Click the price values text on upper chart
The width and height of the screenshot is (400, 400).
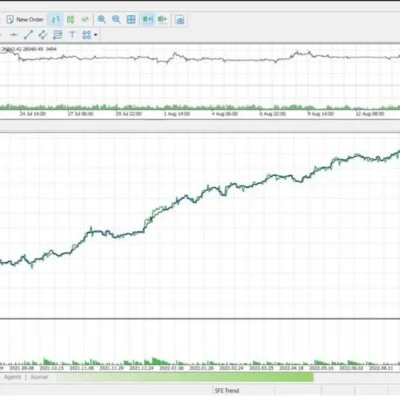coord(29,49)
